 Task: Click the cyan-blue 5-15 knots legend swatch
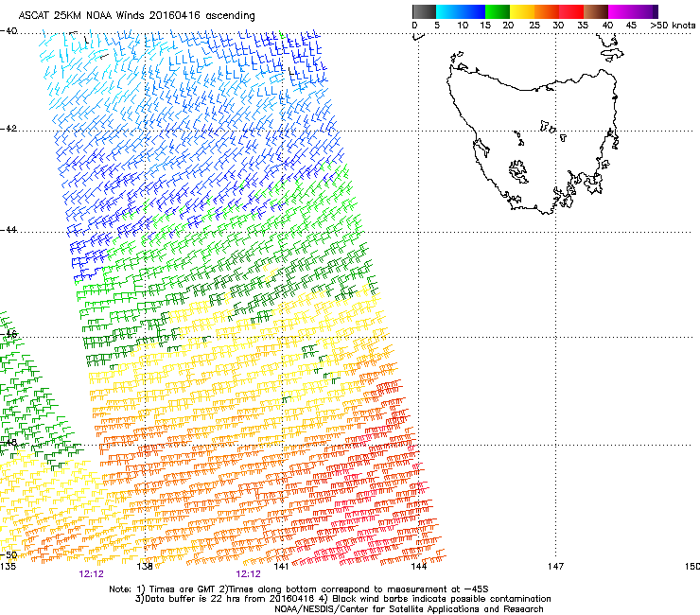461,11
